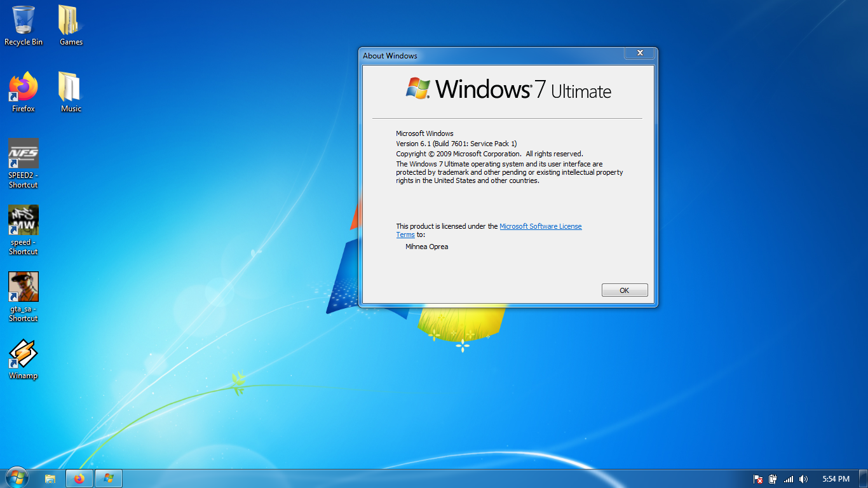Select the speed - Shortcut NFS MW icon

[x=24, y=230]
